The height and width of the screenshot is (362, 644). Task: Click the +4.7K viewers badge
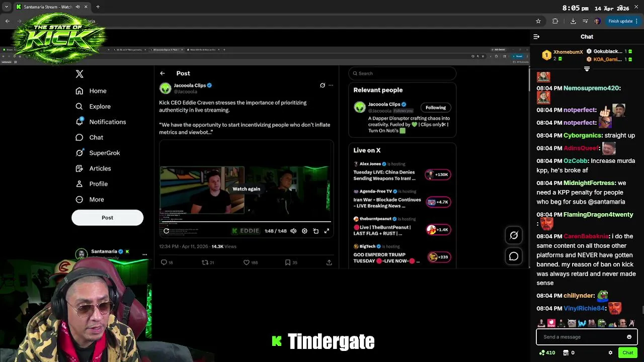coord(438,202)
